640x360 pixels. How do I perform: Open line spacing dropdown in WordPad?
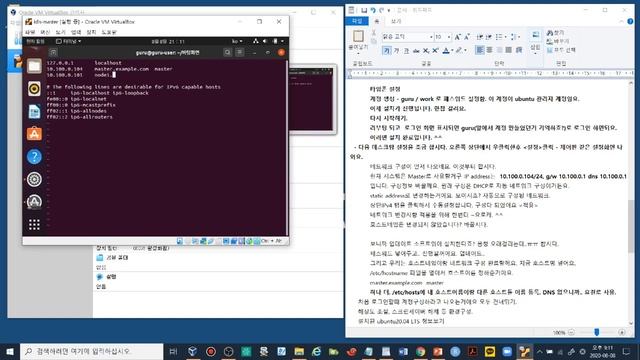coord(518,37)
